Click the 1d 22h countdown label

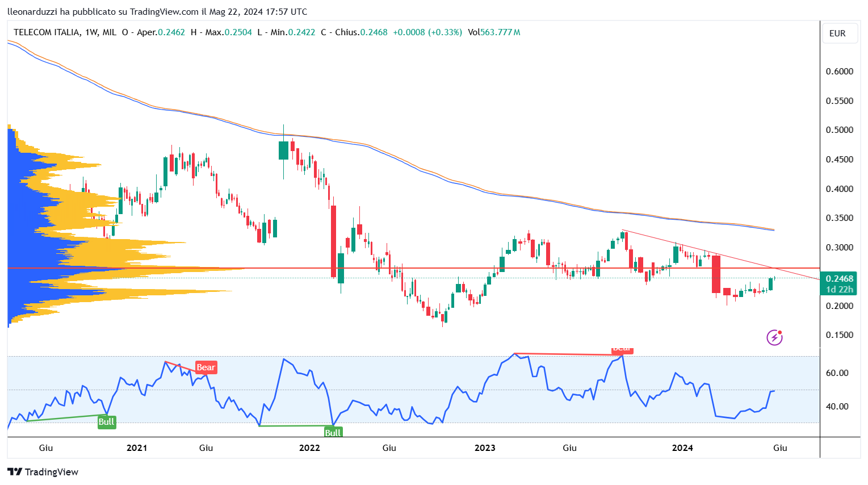pyautogui.click(x=840, y=290)
